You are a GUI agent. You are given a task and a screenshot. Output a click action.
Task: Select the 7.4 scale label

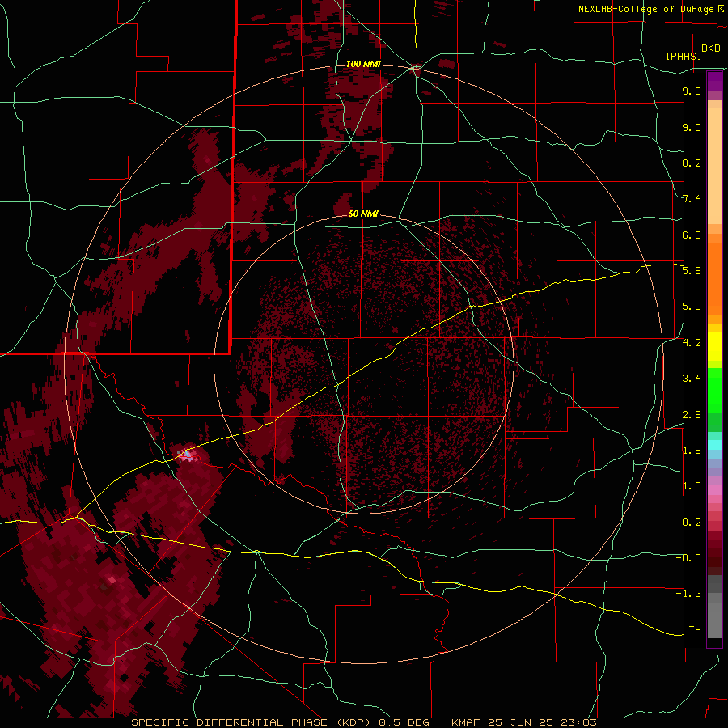[x=692, y=199]
